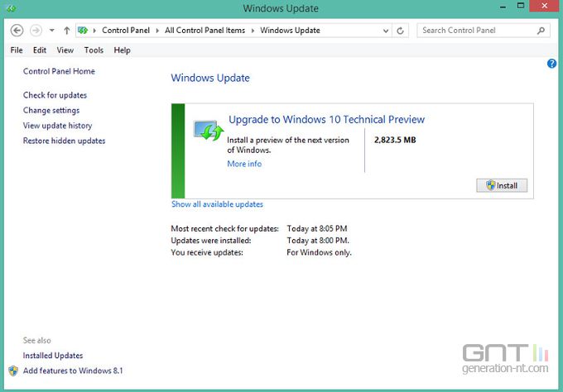Click Add features to Windows 8.1
The image size is (563, 392).
tap(73, 370)
